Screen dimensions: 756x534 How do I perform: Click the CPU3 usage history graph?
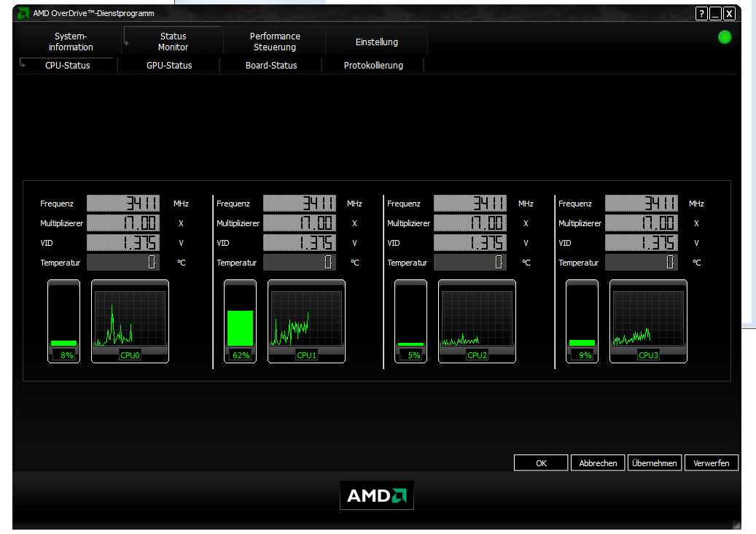[648, 318]
